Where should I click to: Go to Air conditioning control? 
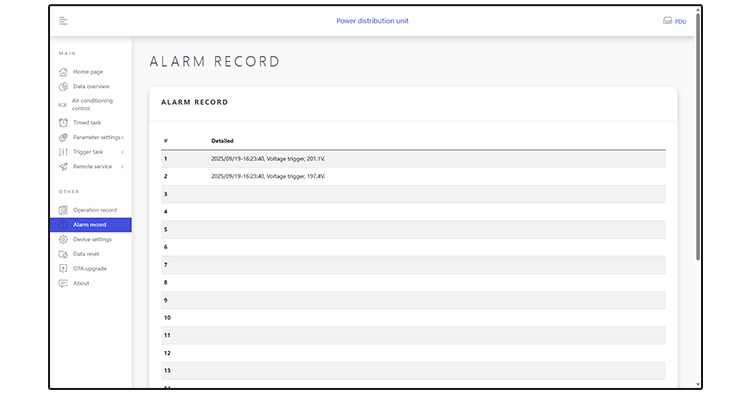[92, 104]
